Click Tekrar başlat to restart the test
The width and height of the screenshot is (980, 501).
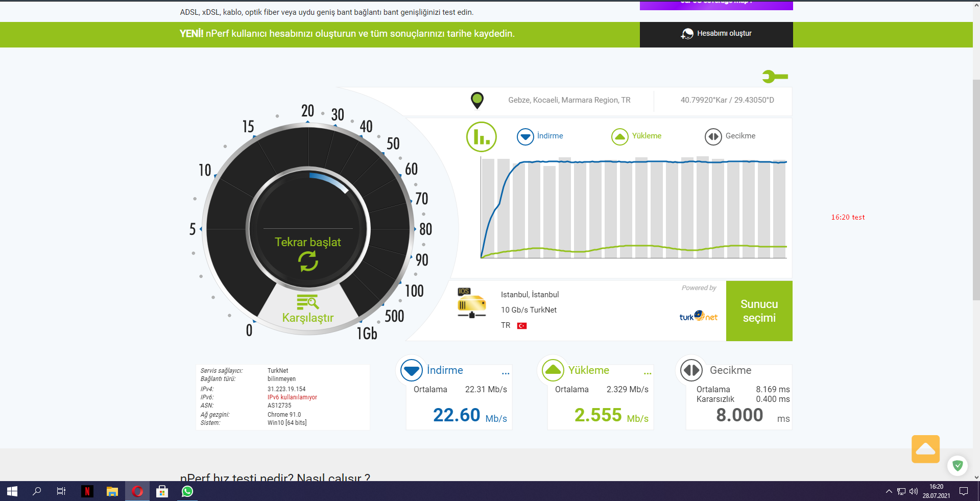308,253
